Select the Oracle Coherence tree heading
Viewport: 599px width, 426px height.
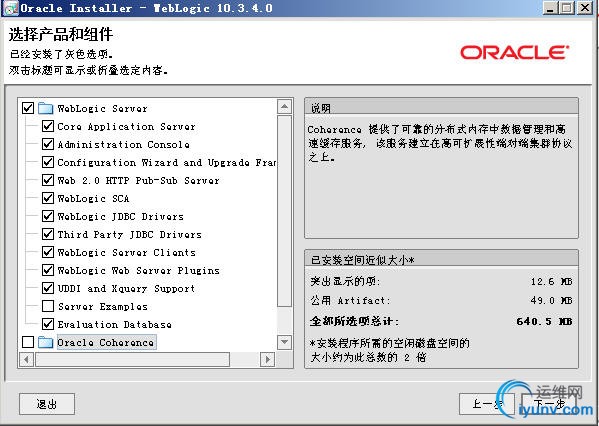click(x=106, y=342)
